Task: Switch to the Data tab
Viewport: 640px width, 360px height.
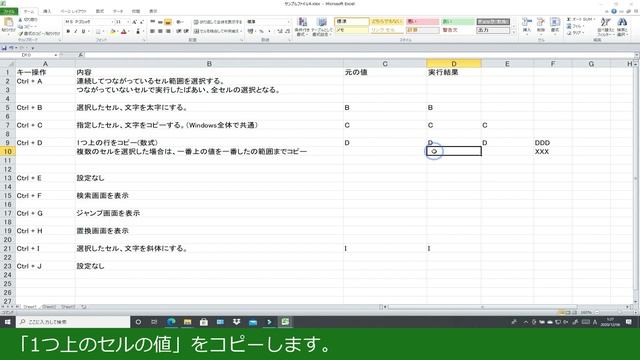Action: [x=118, y=11]
